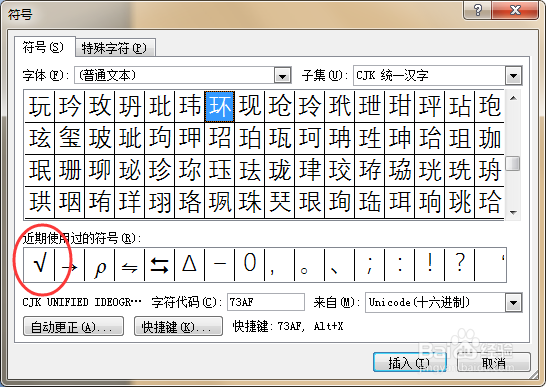Pick the dash — recent symbol
The height and width of the screenshot is (387, 546).
pos(219,265)
